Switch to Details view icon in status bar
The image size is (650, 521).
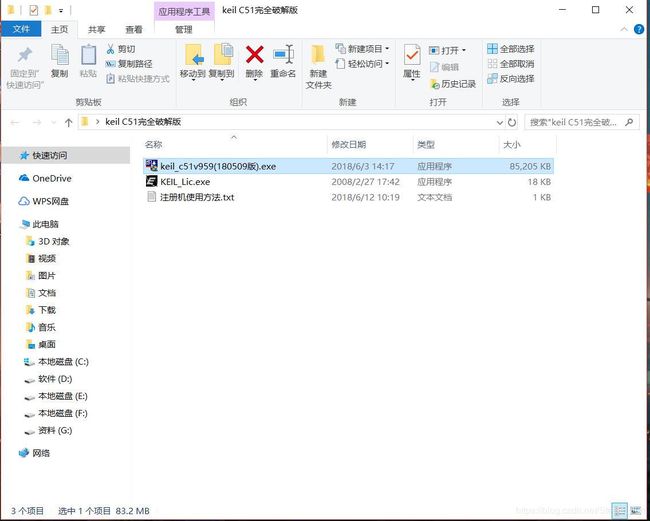(x=620, y=511)
